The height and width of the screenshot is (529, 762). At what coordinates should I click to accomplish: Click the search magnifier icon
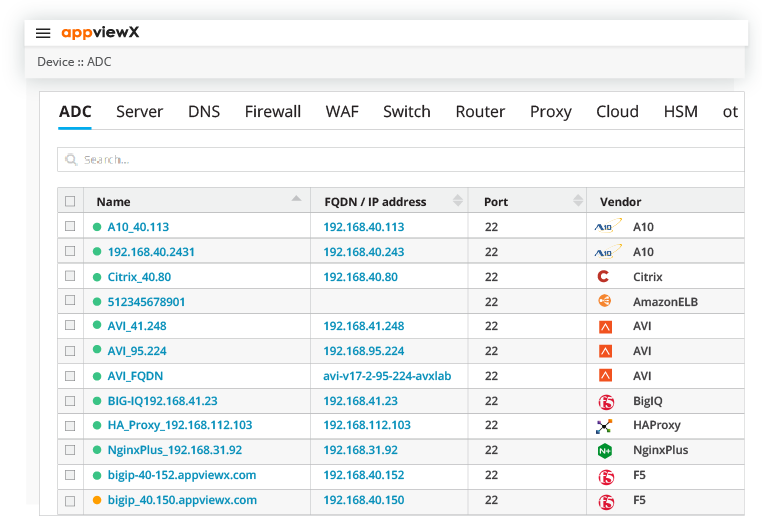tap(71, 160)
